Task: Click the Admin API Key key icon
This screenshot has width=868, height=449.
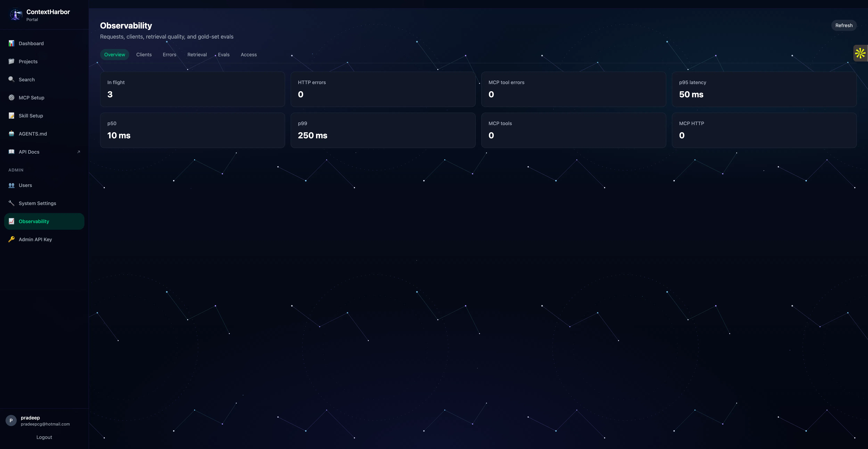Action: (11, 239)
